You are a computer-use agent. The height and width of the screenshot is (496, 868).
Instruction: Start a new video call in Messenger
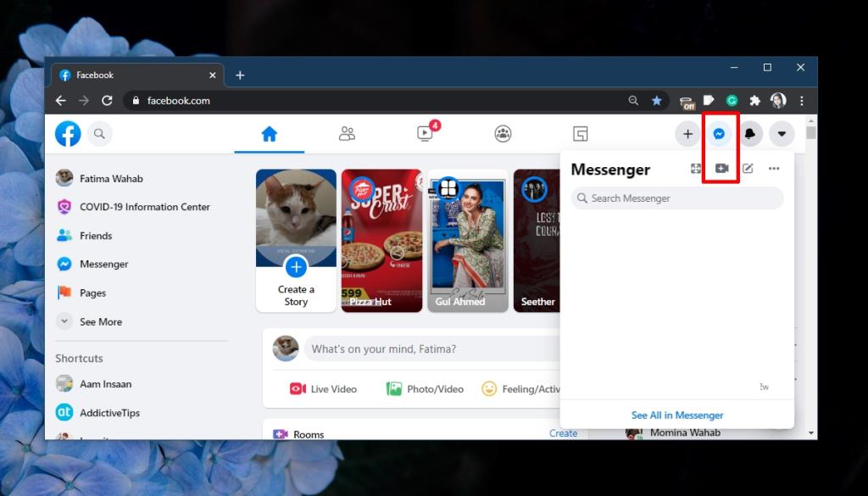pos(721,168)
